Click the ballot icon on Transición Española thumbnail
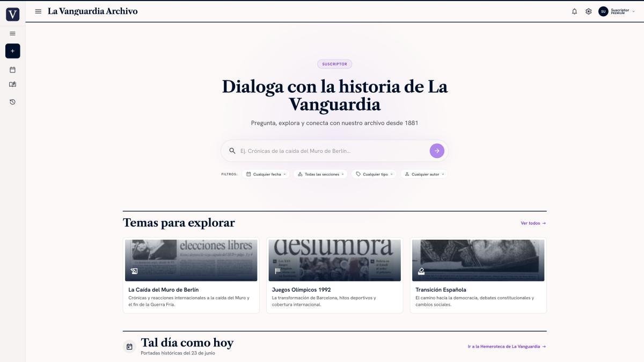 coord(421,271)
